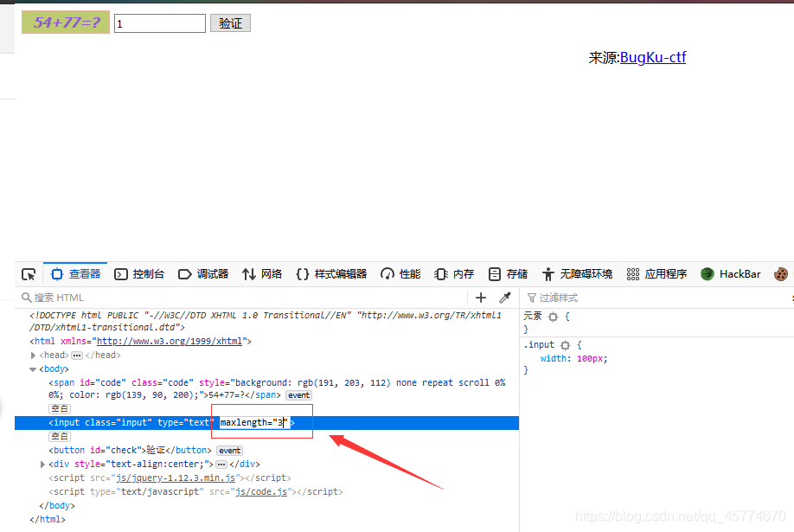Open the 样式编辑器 style editor tab
The width and height of the screenshot is (794, 532).
(x=331, y=274)
